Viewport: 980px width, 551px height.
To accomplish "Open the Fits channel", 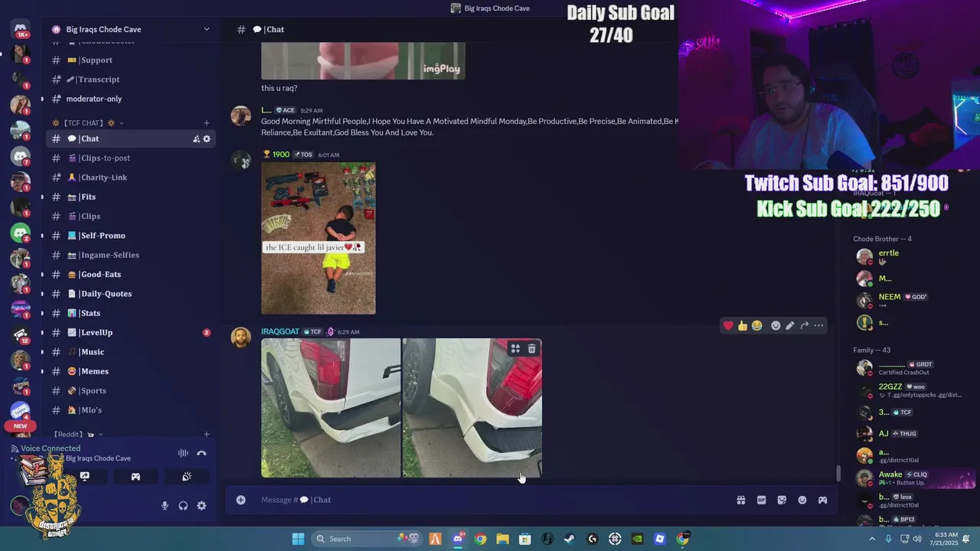I will [130, 197].
